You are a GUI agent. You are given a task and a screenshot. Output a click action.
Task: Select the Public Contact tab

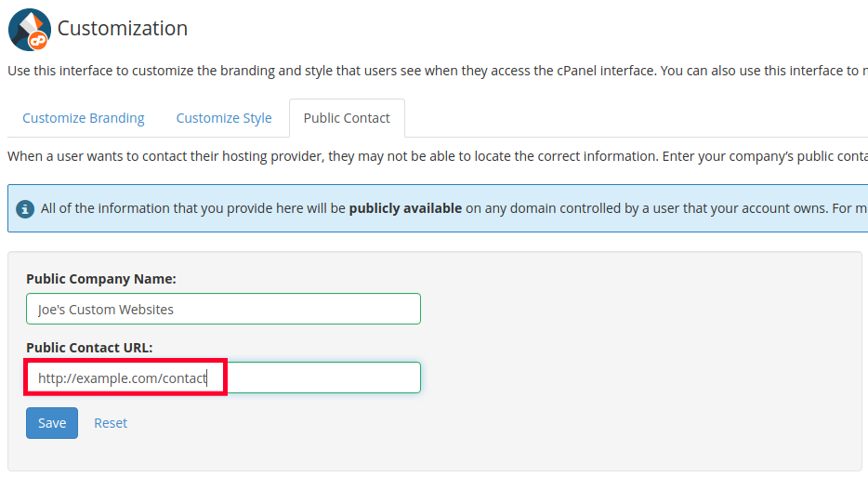347,118
